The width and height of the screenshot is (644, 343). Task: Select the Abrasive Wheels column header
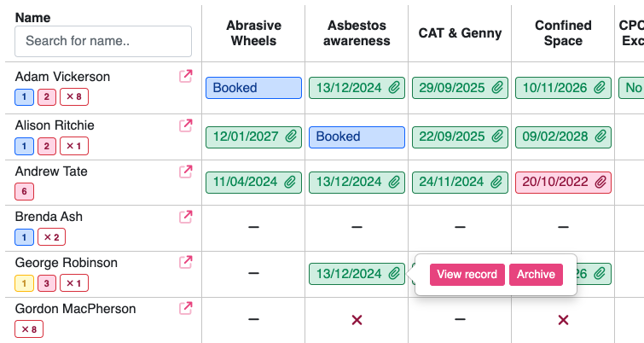[253, 33]
